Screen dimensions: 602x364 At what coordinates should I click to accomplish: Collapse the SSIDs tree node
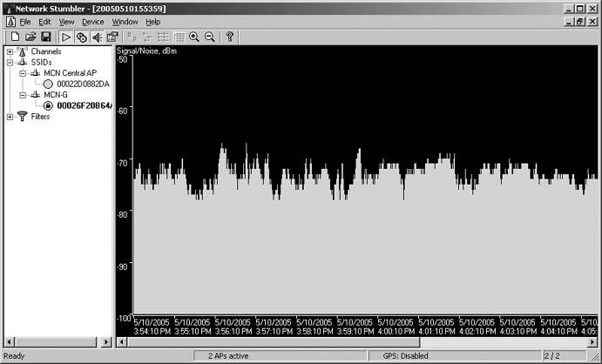[x=10, y=63]
